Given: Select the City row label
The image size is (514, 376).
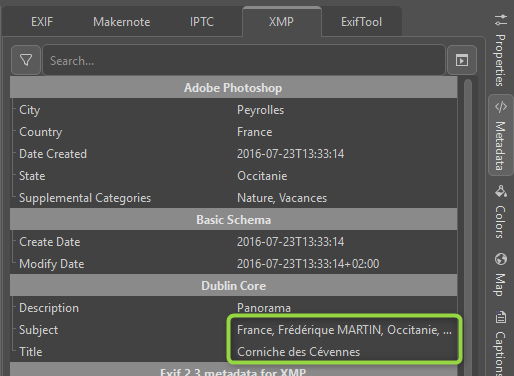Looking at the screenshot, I should [30, 110].
